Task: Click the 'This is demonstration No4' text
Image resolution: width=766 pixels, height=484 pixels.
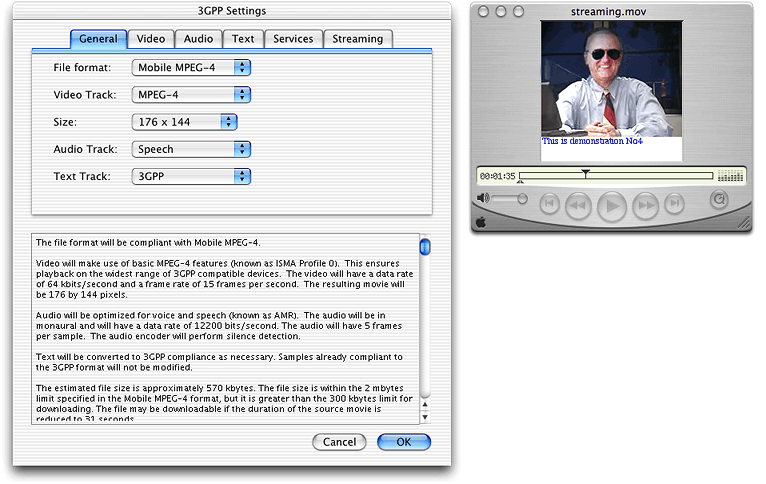Action: click(x=592, y=141)
